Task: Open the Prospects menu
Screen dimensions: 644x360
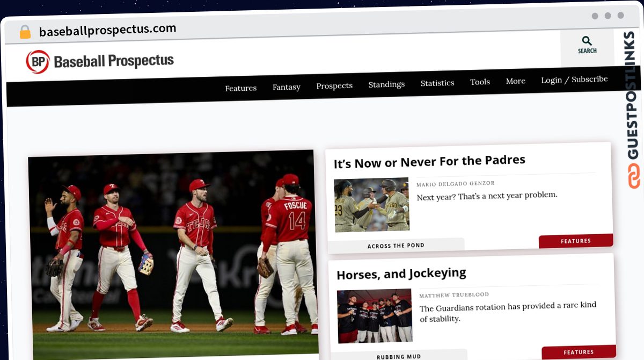Action: [334, 86]
